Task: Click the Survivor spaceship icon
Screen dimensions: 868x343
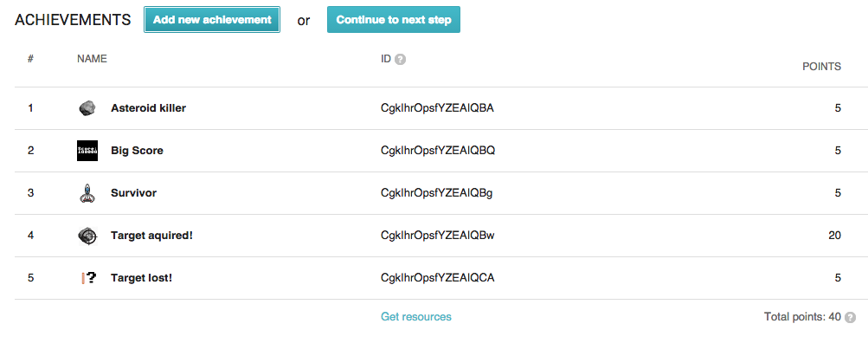Action: coord(87,193)
